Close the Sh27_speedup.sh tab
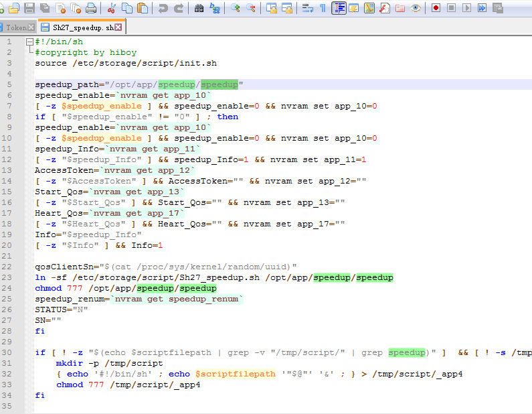The width and height of the screenshot is (532, 414). click(x=118, y=27)
